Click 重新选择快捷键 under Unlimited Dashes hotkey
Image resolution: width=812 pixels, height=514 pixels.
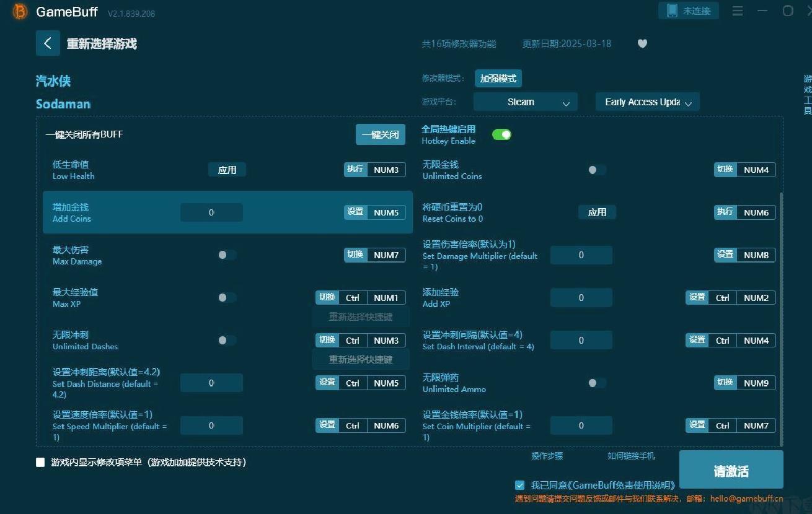[x=361, y=359]
